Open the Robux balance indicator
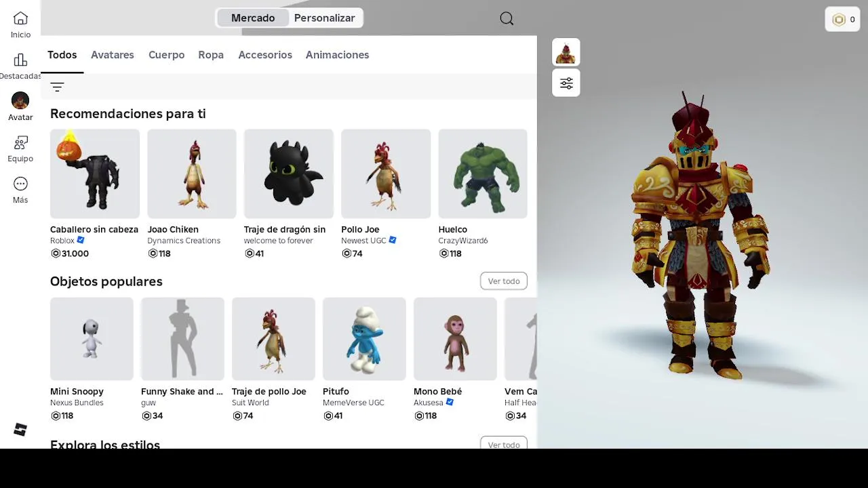 point(843,20)
